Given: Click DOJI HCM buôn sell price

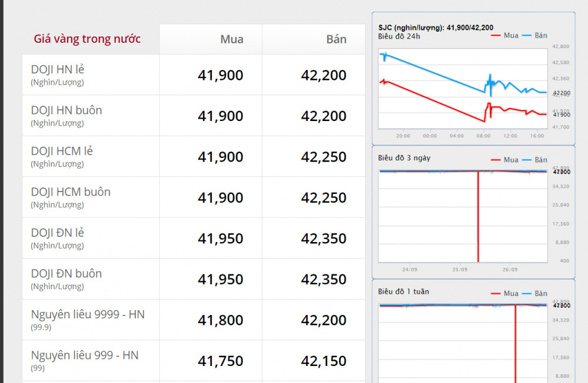Looking at the screenshot, I should 323,198.
